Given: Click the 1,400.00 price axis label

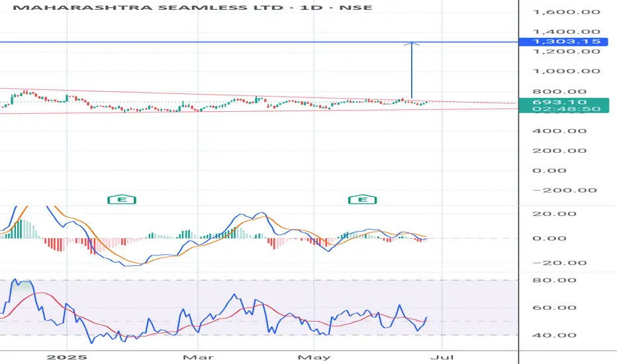Looking at the screenshot, I should pos(566,32).
